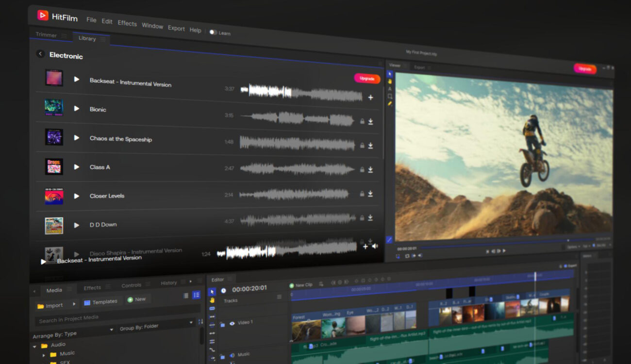This screenshot has height=364, width=631.
Task: Go back from Electronic category
Action: (x=40, y=54)
